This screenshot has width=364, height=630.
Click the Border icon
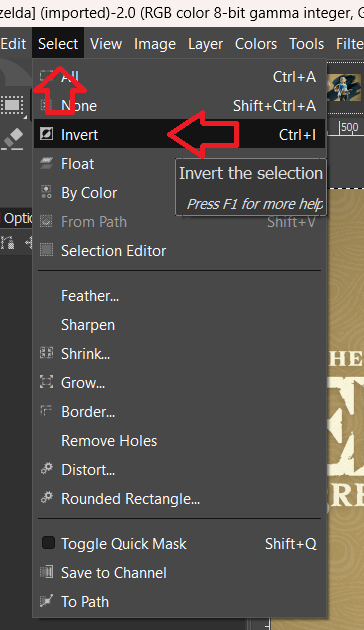(47, 411)
